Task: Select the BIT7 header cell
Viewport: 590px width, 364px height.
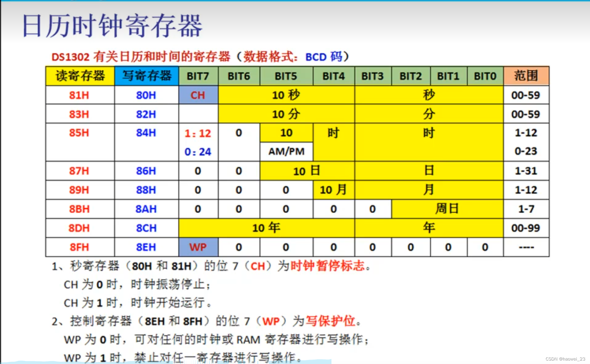Action: (x=198, y=76)
